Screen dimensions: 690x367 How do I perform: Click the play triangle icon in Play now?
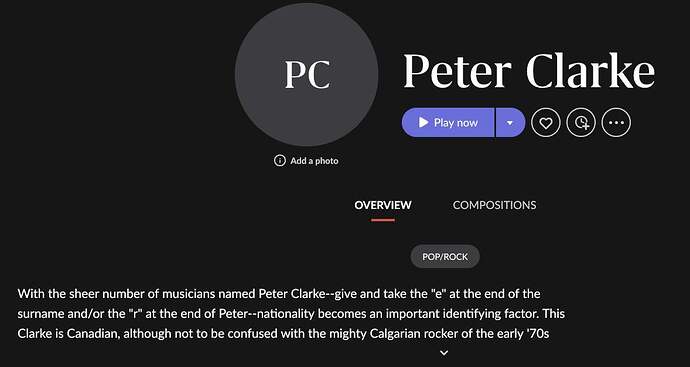pos(423,122)
